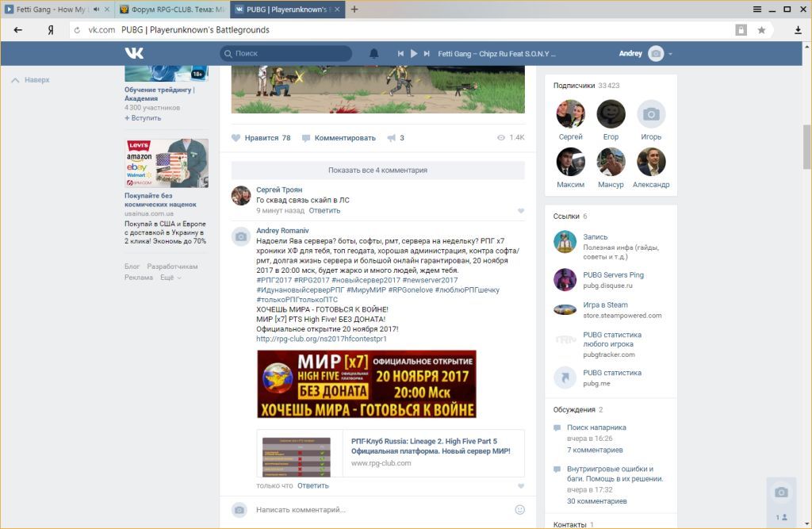Open Реклама footer link
Screen dimensions: 812x529
coord(138,278)
